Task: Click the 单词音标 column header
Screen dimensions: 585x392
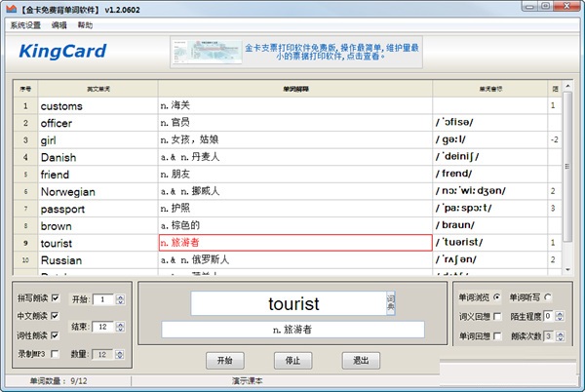Action: 490,89
